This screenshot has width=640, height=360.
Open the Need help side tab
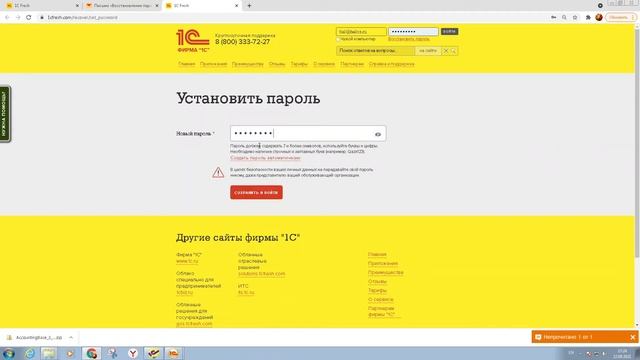coord(5,114)
